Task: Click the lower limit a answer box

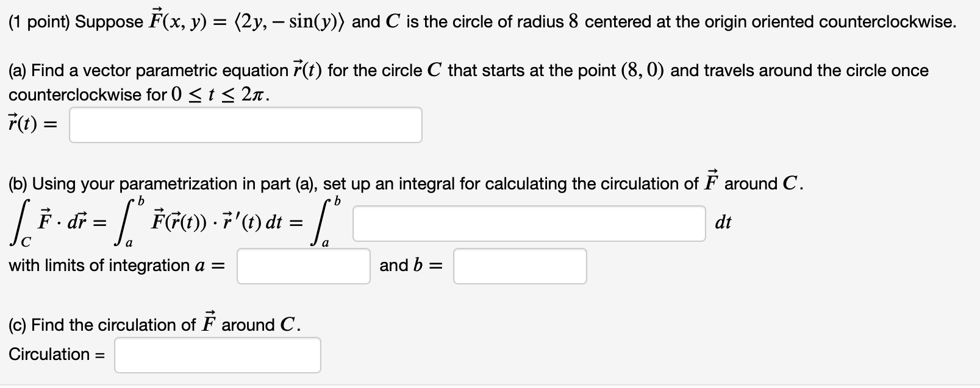Action: [x=302, y=266]
